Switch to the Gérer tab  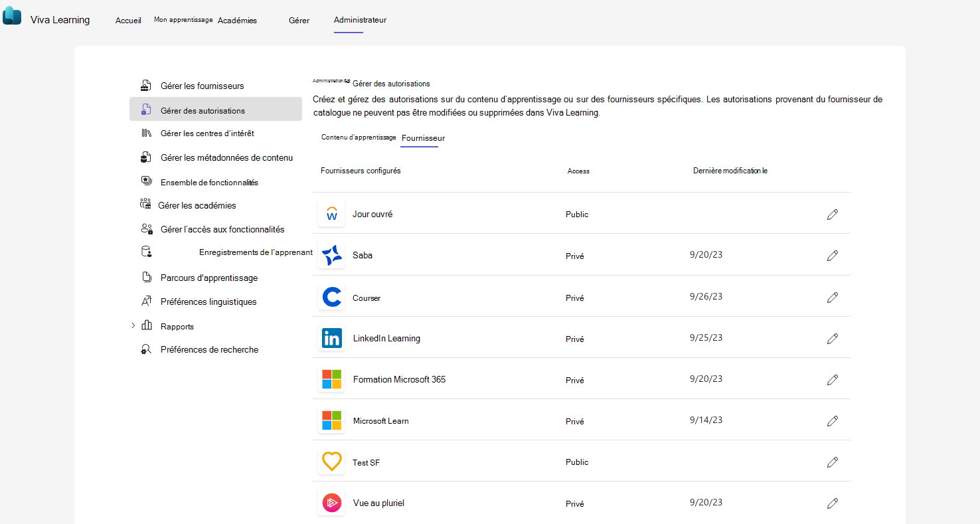pyautogui.click(x=299, y=21)
